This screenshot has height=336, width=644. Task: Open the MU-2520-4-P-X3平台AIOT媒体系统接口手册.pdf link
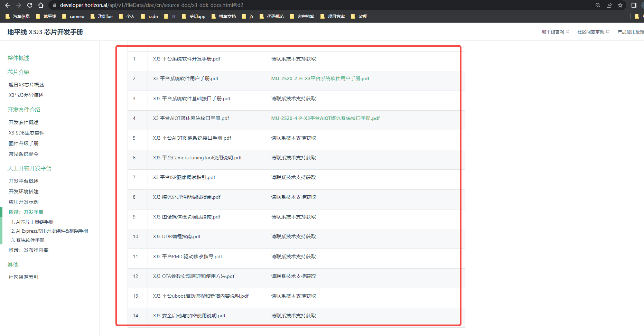pyautogui.click(x=325, y=118)
